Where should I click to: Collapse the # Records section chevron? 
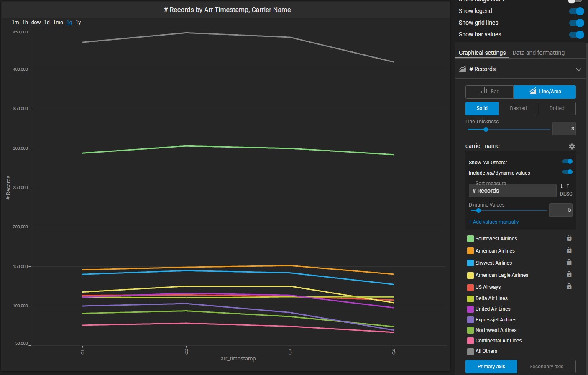coord(578,69)
